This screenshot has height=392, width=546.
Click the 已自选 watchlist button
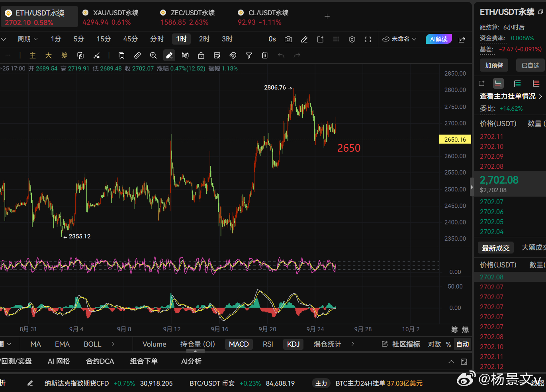530,65
